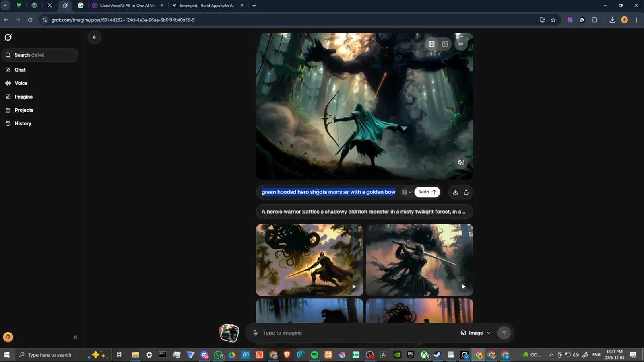Open the three-dots more options menu

point(461,44)
